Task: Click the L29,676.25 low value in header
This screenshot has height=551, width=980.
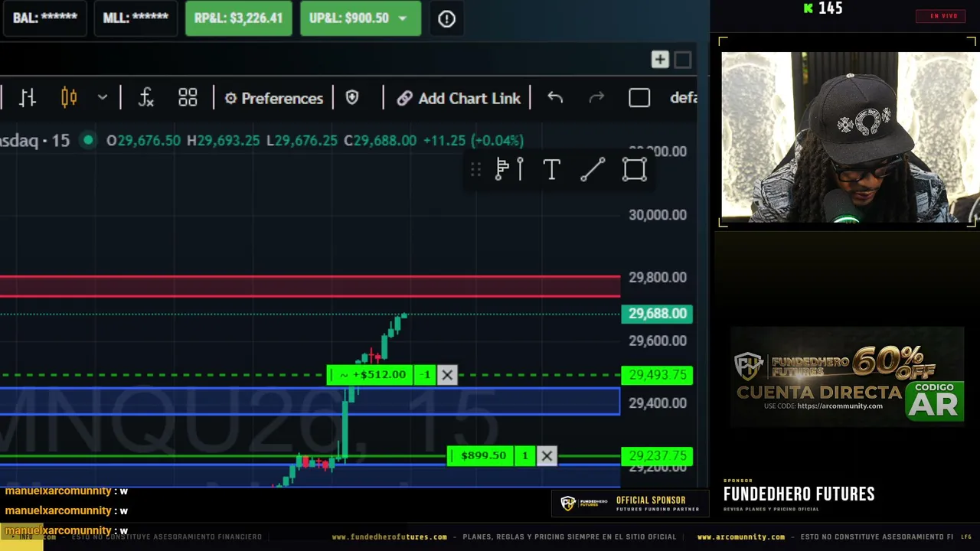Action: click(x=302, y=141)
